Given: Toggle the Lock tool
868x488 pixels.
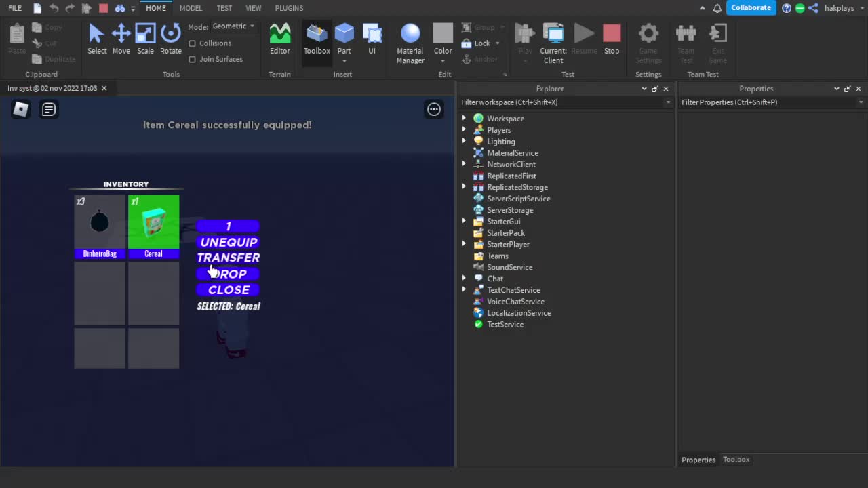Looking at the screenshot, I should point(478,43).
